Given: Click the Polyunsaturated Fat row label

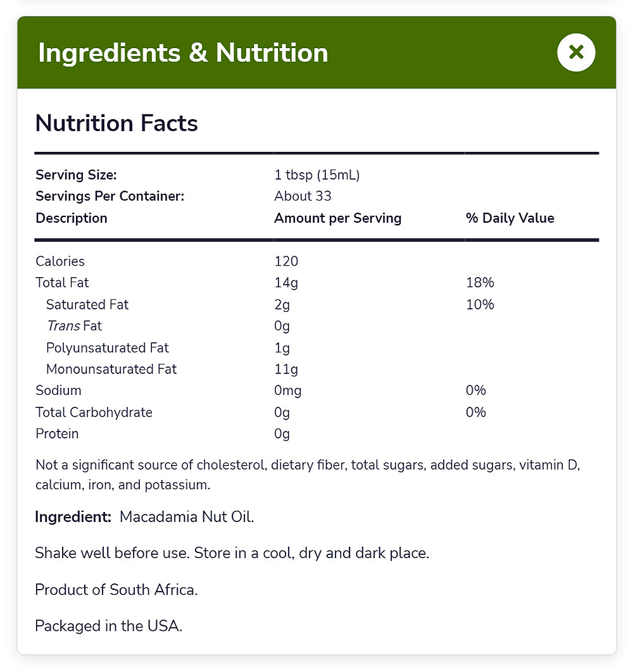Looking at the screenshot, I should point(108,347).
